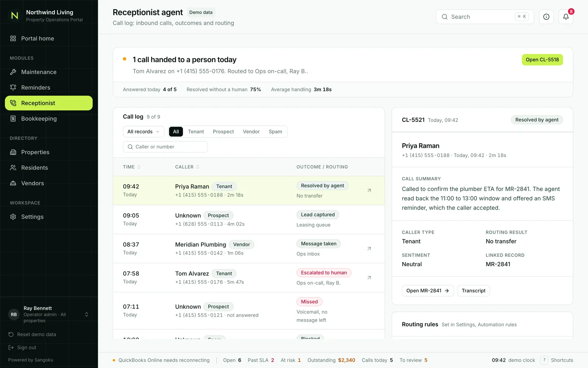Filter call log by Spam
The image size is (588, 368).
(x=275, y=132)
